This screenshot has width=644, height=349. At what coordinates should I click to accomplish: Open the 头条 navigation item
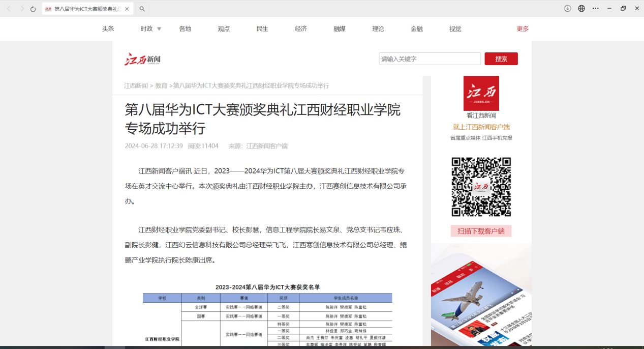[108, 29]
